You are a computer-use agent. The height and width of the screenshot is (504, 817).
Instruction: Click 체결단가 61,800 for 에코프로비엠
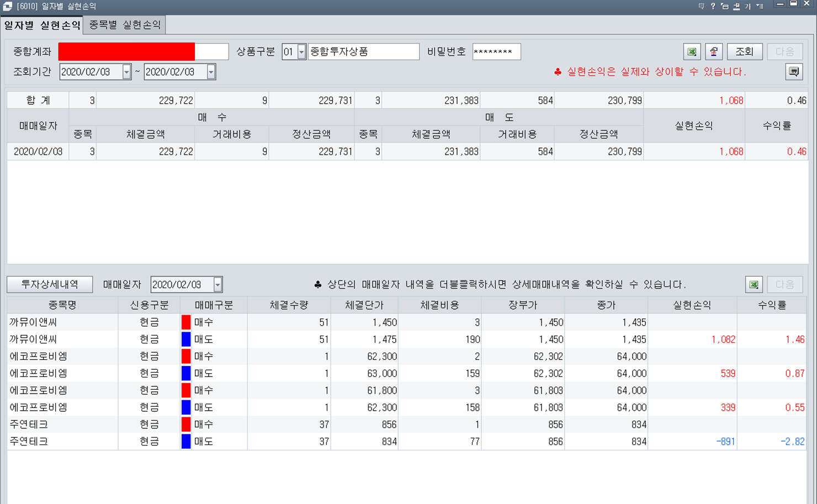pyautogui.click(x=382, y=391)
